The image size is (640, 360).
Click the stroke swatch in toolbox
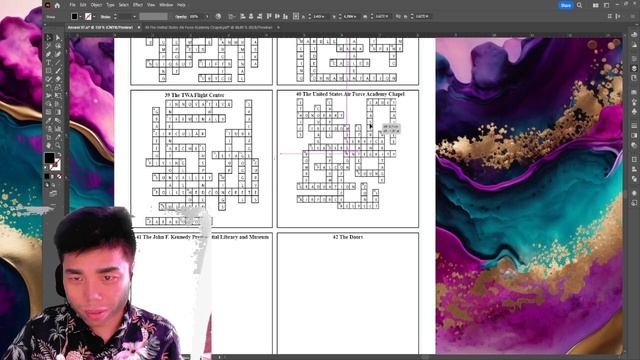(x=56, y=165)
